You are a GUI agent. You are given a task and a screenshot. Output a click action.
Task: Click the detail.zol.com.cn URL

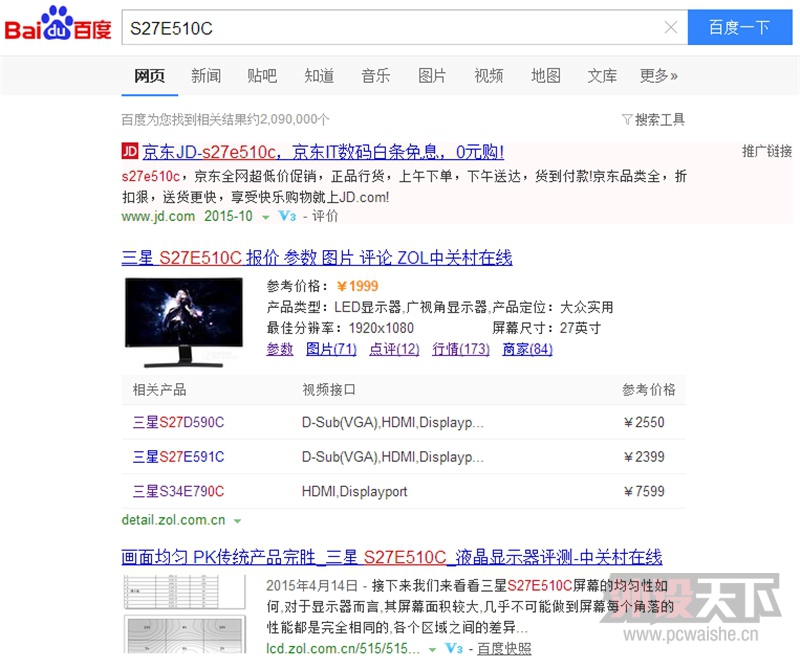[173, 520]
